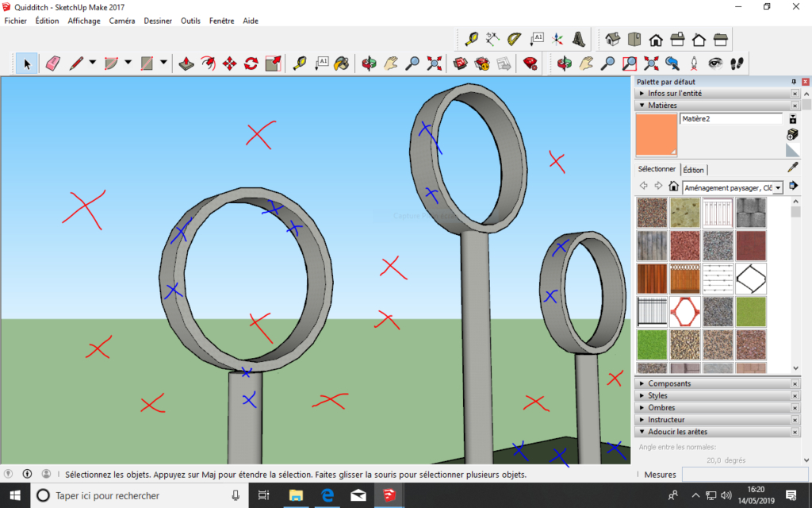The image size is (812, 508).
Task: Select the Eraser tool
Action: pyautogui.click(x=53, y=63)
